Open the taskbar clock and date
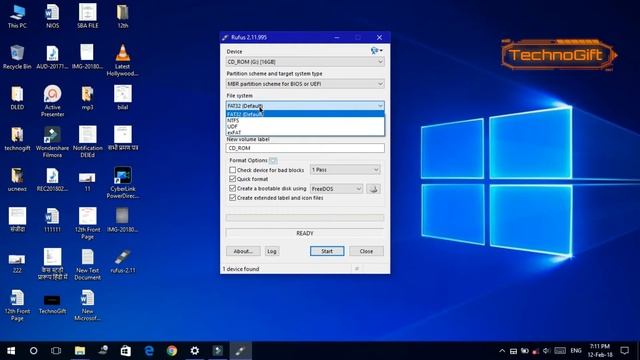Image resolution: width=640 pixels, height=360 pixels. pos(600,351)
